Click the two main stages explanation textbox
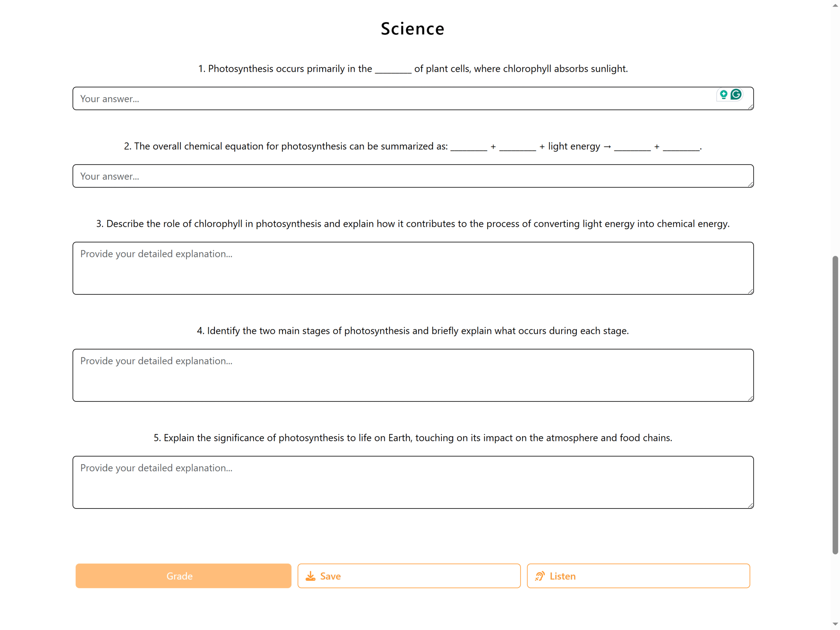 point(413,375)
